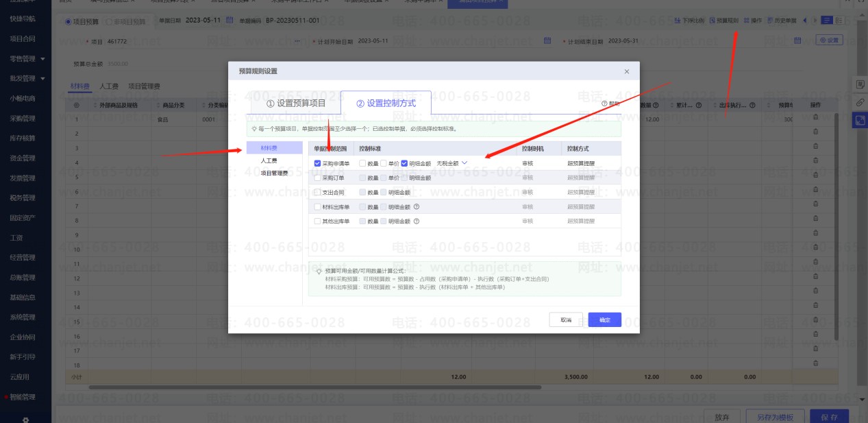Image resolution: width=868 pixels, height=423 pixels.
Task: Open sidebar settings gear at bottom
Action: click(x=25, y=419)
